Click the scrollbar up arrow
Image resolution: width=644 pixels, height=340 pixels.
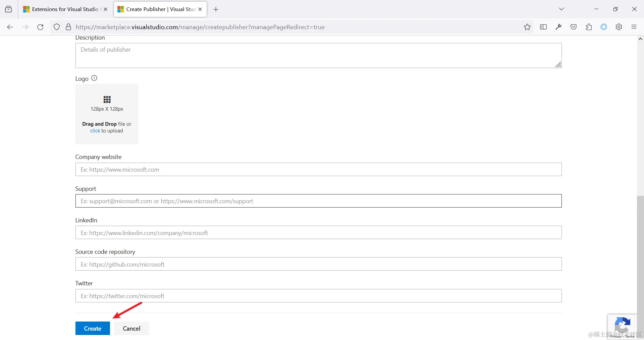(640, 39)
